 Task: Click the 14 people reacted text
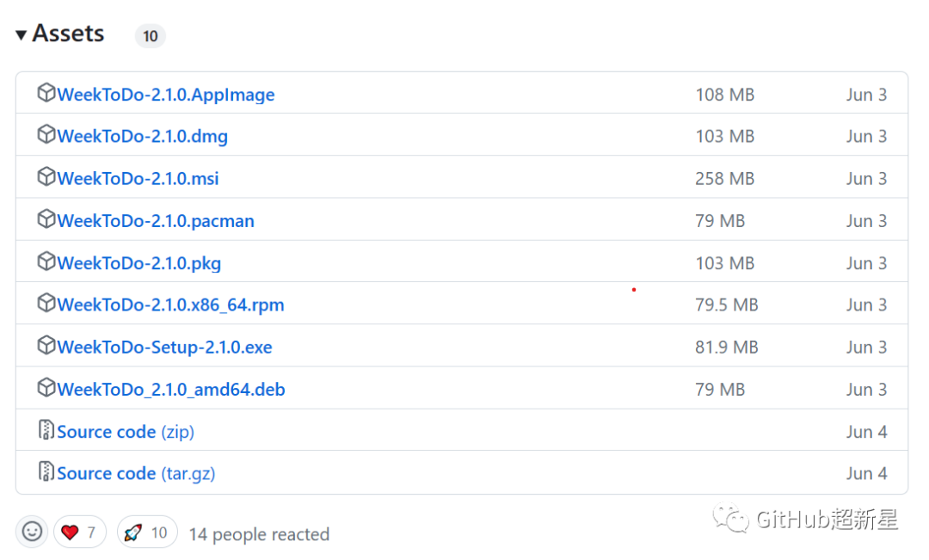[x=259, y=534]
